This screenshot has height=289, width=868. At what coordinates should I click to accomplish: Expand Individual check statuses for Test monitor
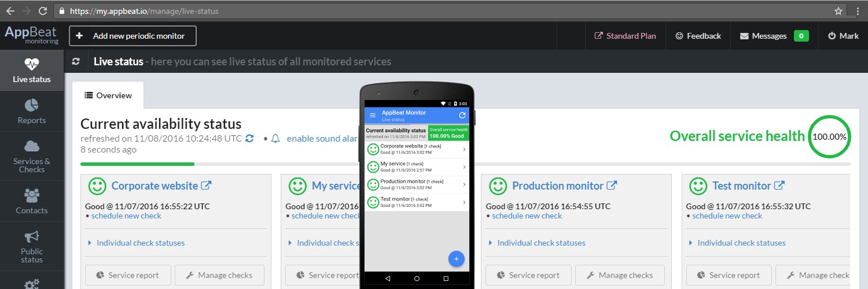(x=741, y=243)
